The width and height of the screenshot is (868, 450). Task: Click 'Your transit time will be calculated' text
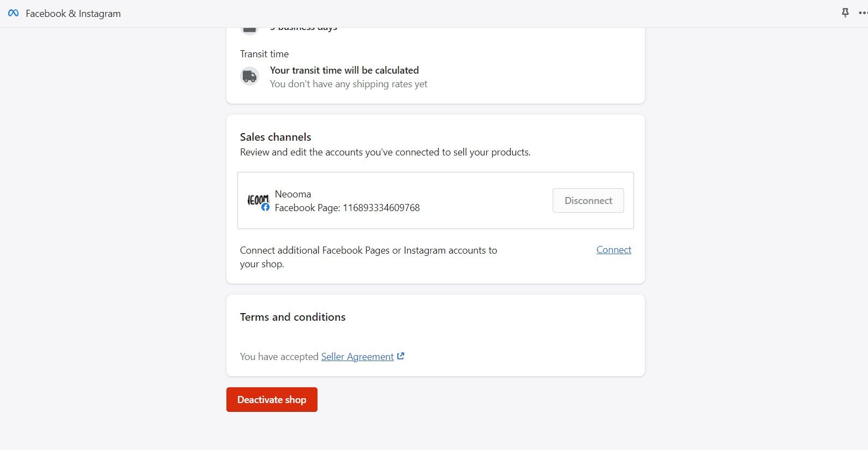point(344,70)
